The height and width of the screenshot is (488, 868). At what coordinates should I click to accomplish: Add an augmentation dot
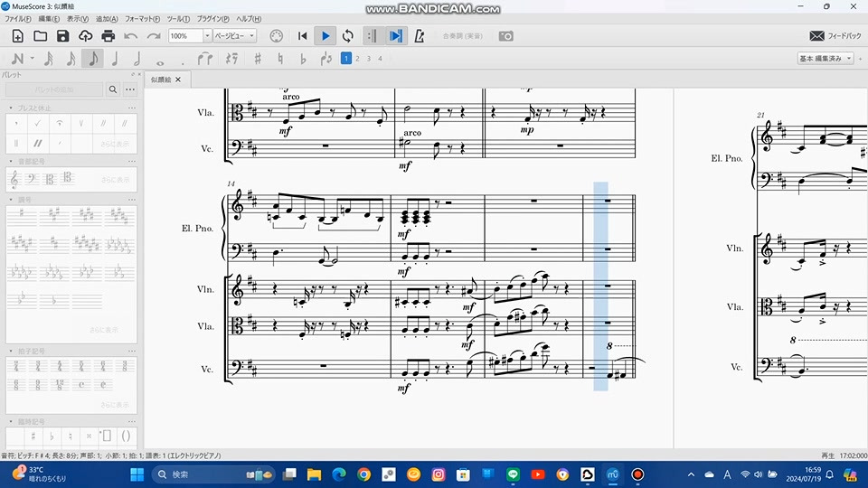point(183,62)
